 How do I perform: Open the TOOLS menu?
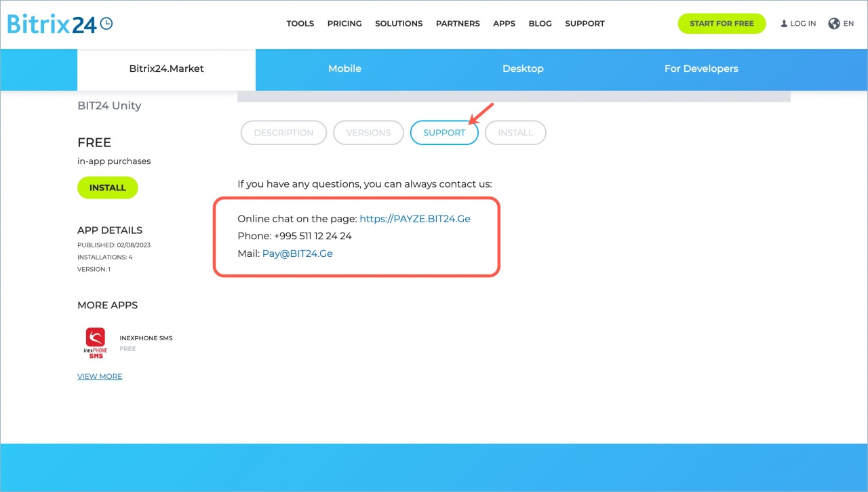(300, 24)
